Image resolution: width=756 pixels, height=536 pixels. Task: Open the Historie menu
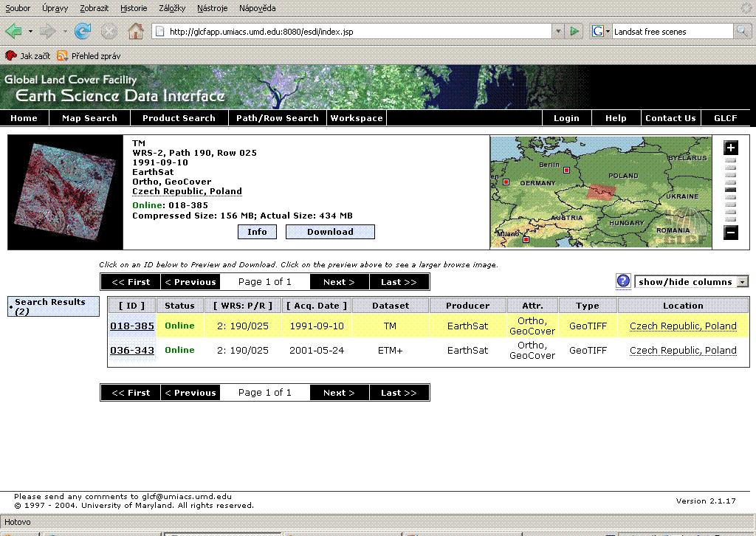pyautogui.click(x=134, y=8)
